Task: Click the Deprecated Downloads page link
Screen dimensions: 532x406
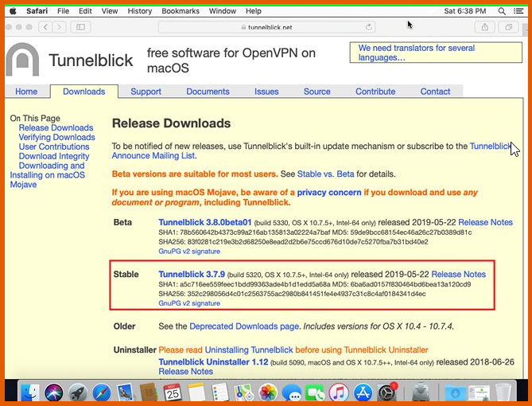Action: coord(244,326)
